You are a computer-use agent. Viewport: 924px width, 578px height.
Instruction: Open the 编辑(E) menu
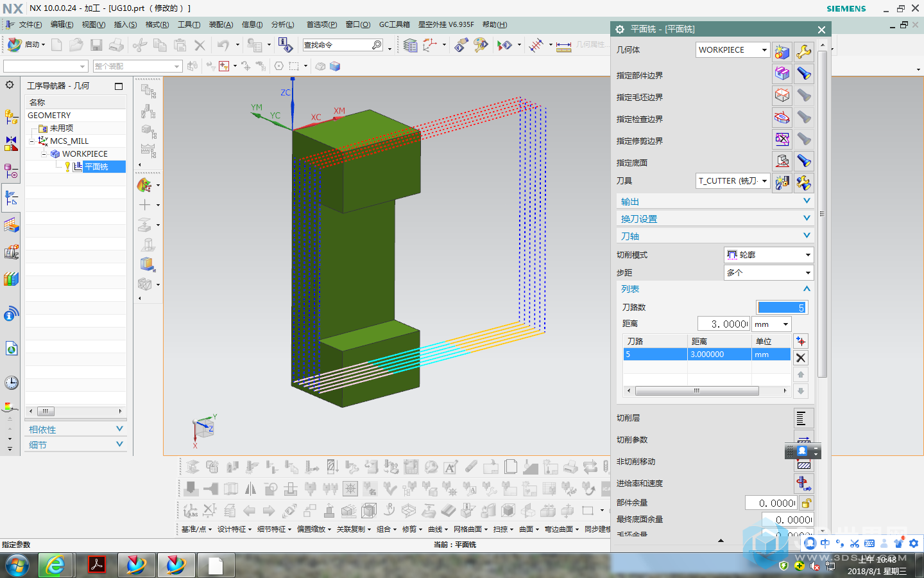coord(62,24)
